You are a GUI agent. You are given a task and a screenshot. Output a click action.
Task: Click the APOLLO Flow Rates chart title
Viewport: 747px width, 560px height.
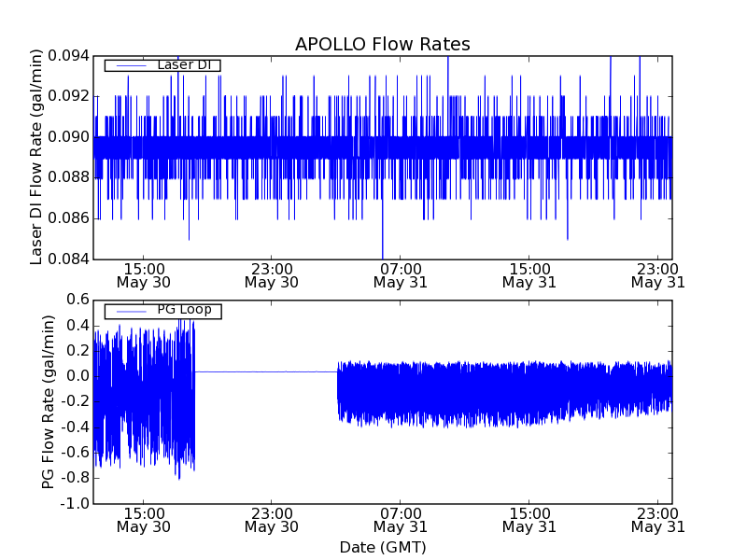pyautogui.click(x=382, y=45)
